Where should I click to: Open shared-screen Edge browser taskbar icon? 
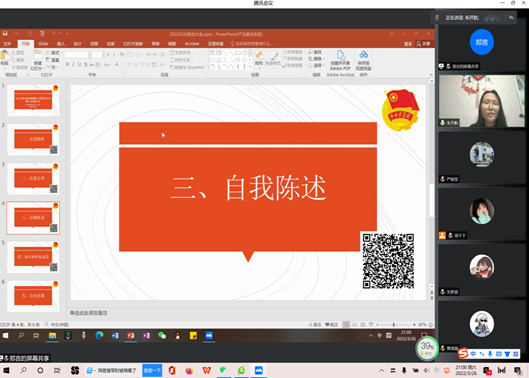point(99,335)
